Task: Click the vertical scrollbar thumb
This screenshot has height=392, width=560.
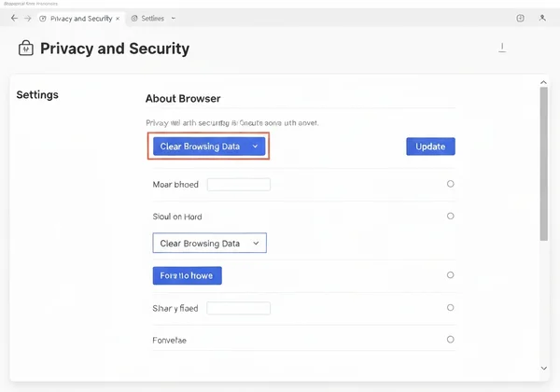Action: [x=543, y=164]
